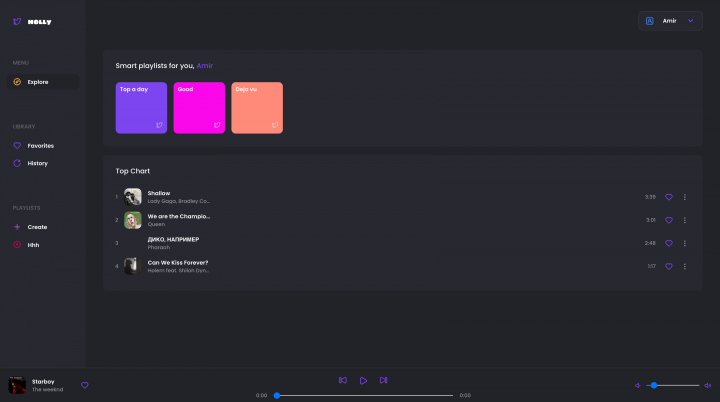Click bird icon on Top a day card
This screenshot has height=402, width=720.
159,125
